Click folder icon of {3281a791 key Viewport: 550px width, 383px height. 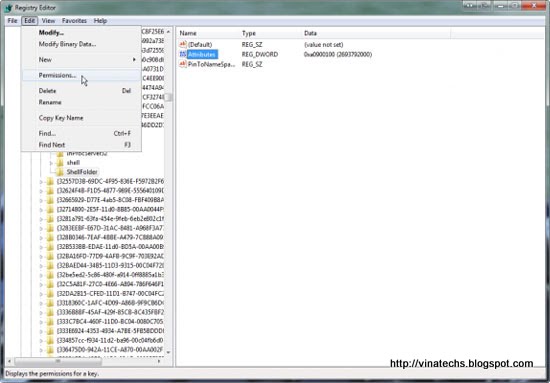[x=50, y=219]
